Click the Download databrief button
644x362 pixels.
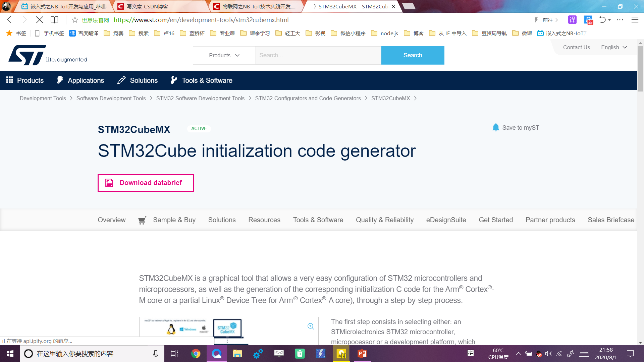point(146,183)
